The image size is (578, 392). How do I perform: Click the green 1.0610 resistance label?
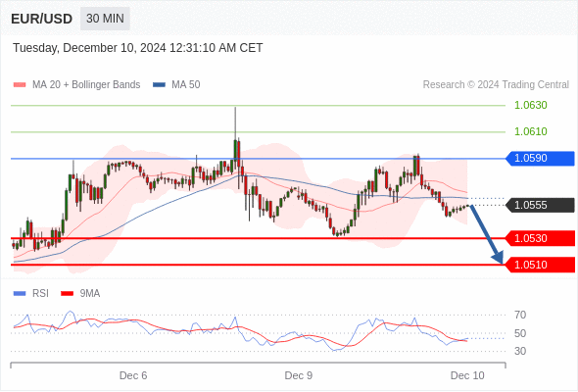coord(531,131)
